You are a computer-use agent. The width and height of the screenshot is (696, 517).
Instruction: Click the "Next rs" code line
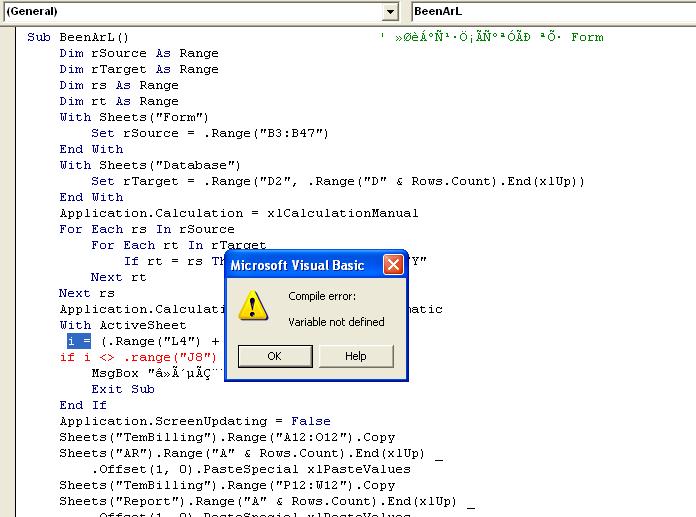pos(86,293)
